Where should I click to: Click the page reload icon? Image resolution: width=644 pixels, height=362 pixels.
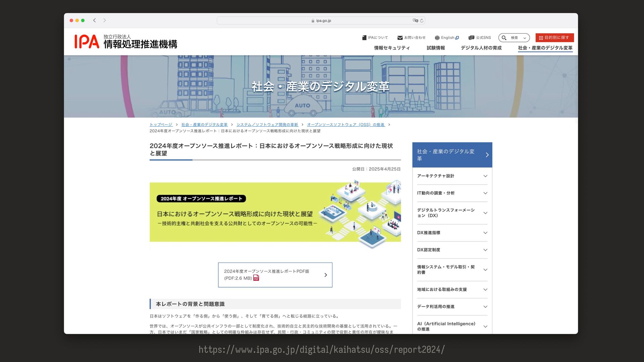pyautogui.click(x=422, y=21)
